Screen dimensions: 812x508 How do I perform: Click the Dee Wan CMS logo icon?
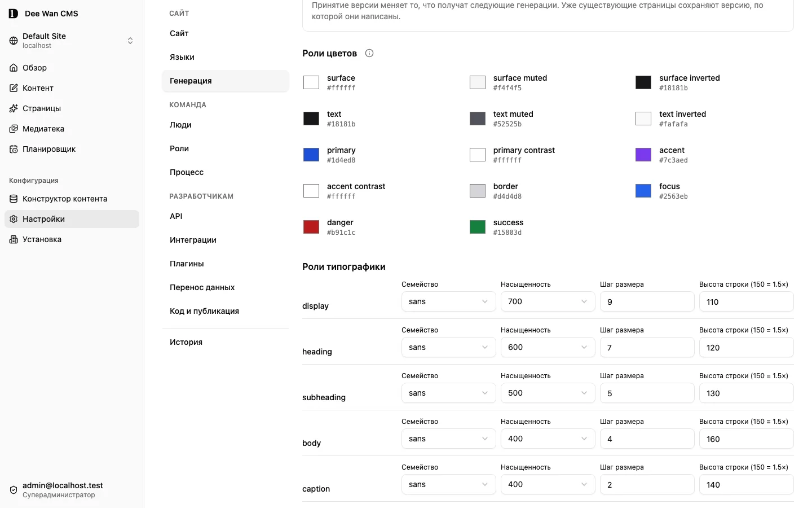point(14,14)
